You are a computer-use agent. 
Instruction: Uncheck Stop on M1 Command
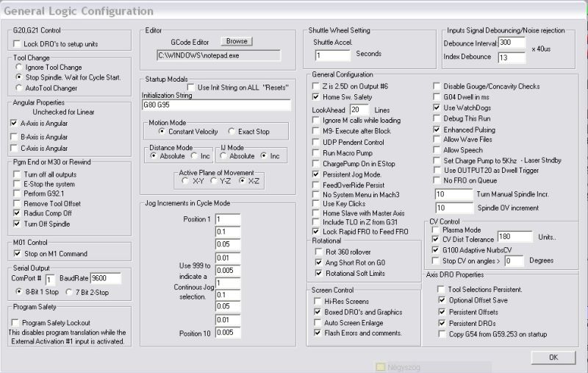coord(17,253)
